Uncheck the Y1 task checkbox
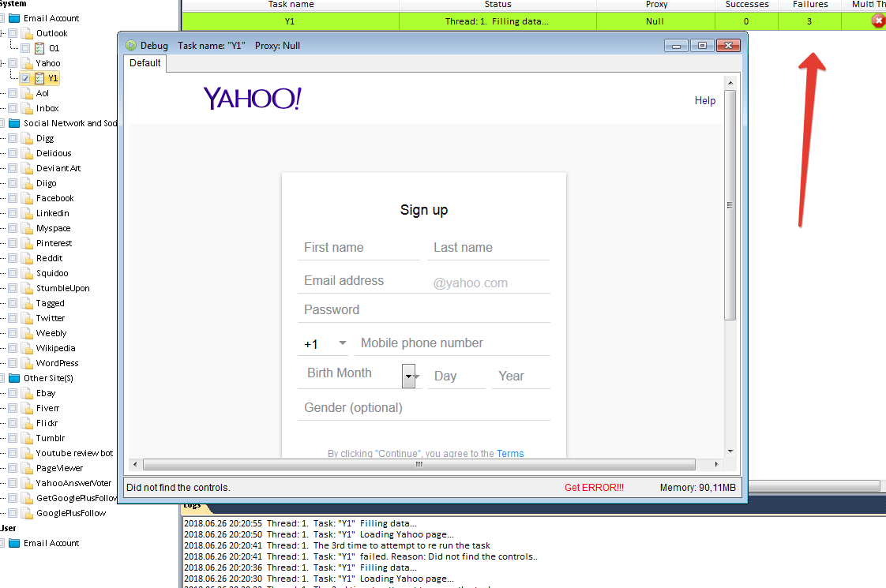Image resolution: width=886 pixels, height=588 pixels. click(x=25, y=78)
